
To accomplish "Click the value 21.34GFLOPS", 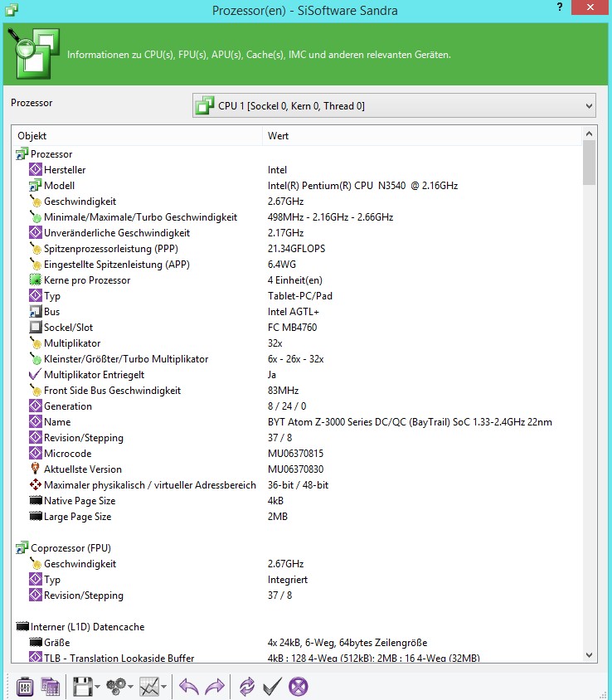I will tap(296, 248).
